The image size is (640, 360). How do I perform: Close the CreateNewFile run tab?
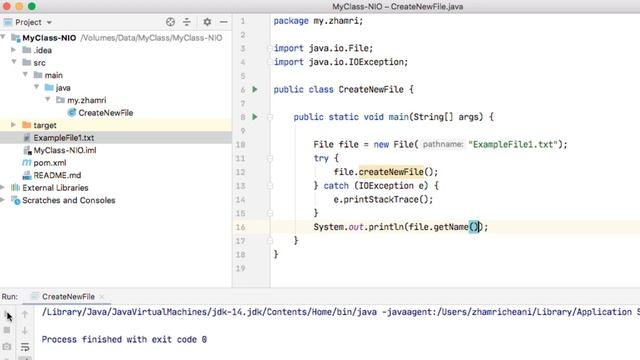(x=102, y=297)
